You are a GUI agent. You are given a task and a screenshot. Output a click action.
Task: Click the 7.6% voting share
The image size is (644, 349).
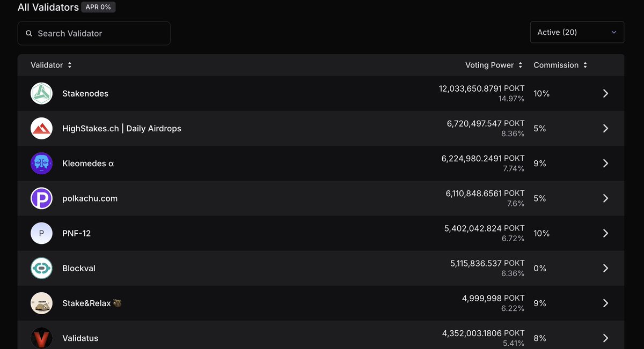tap(516, 204)
